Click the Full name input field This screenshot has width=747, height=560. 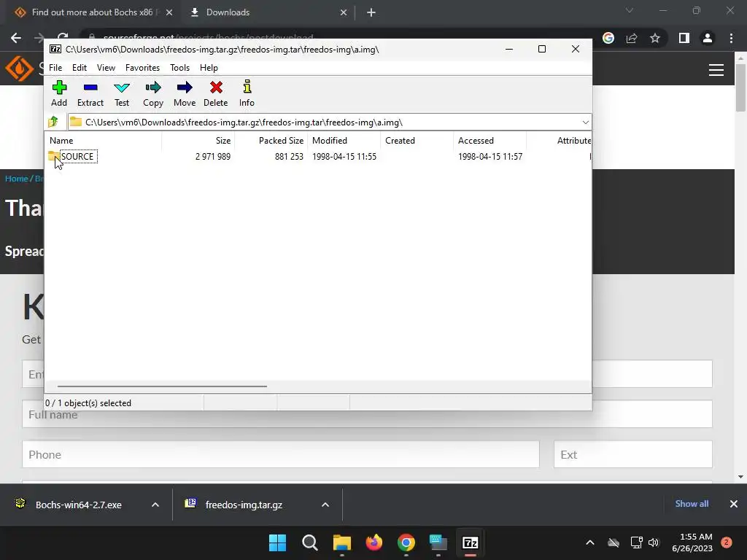point(367,414)
